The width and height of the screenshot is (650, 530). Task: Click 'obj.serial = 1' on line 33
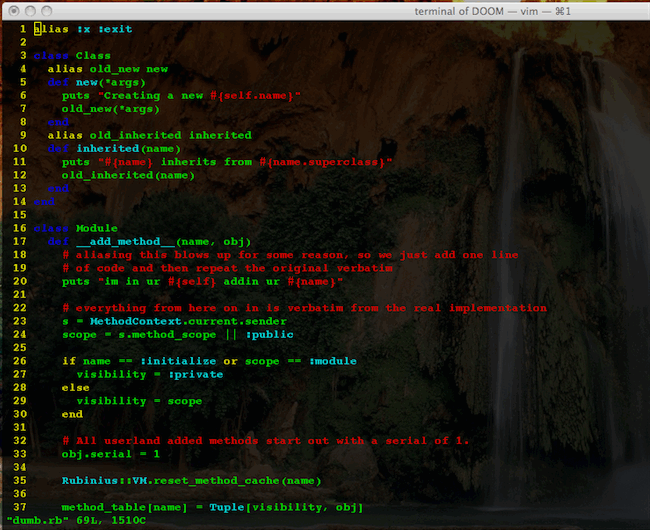point(111,454)
